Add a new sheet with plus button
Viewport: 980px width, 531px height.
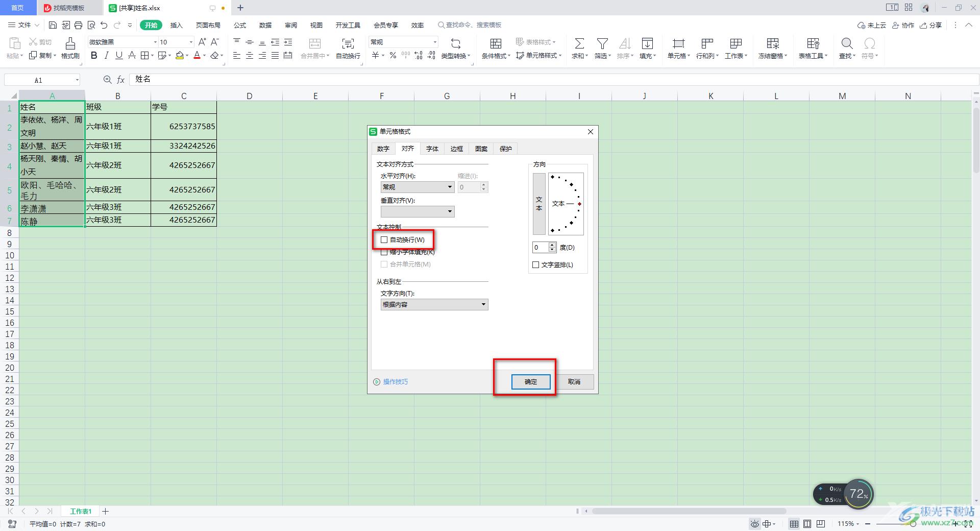pos(106,511)
